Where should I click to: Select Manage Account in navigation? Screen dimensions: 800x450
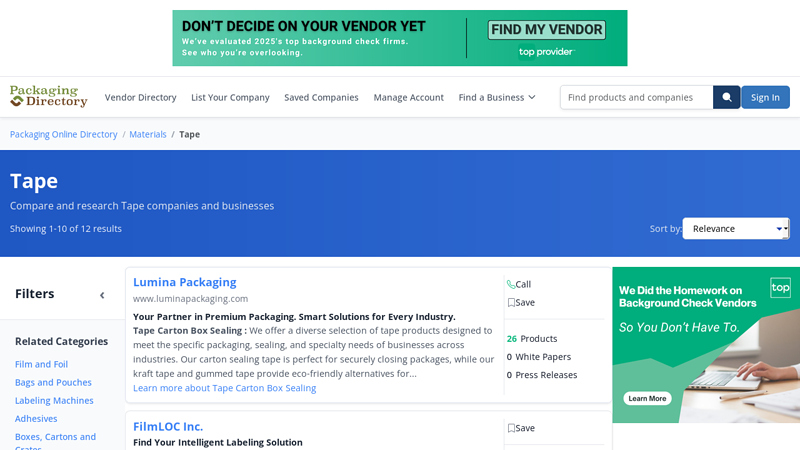(x=408, y=97)
